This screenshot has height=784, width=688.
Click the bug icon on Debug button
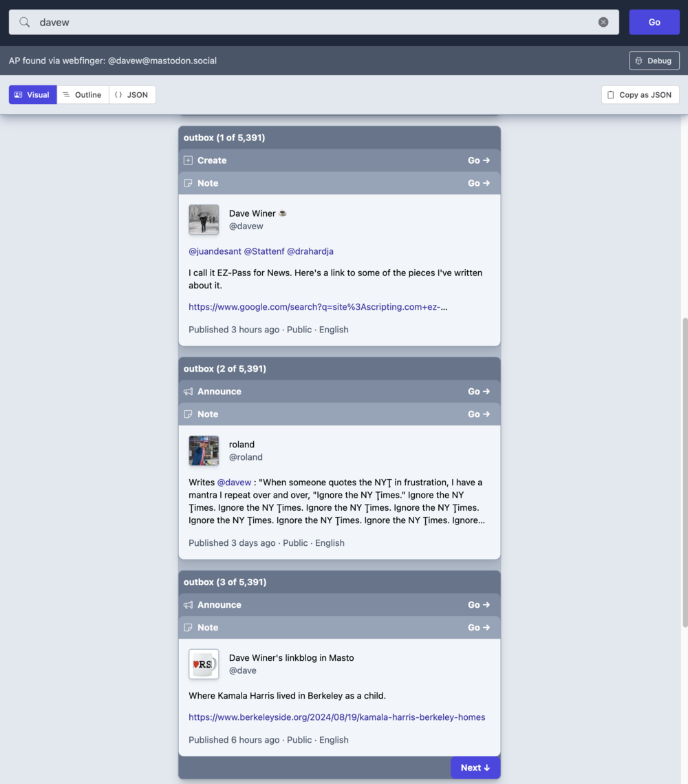click(639, 61)
